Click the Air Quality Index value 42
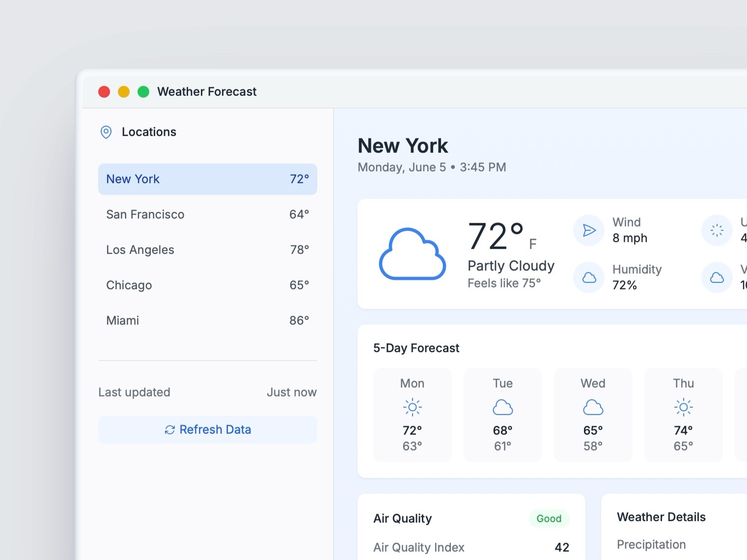747x560 pixels. pos(561,547)
